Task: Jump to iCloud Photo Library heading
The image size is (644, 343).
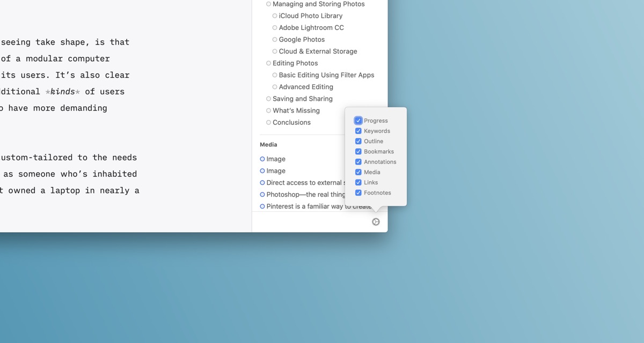Action: pyautogui.click(x=310, y=16)
